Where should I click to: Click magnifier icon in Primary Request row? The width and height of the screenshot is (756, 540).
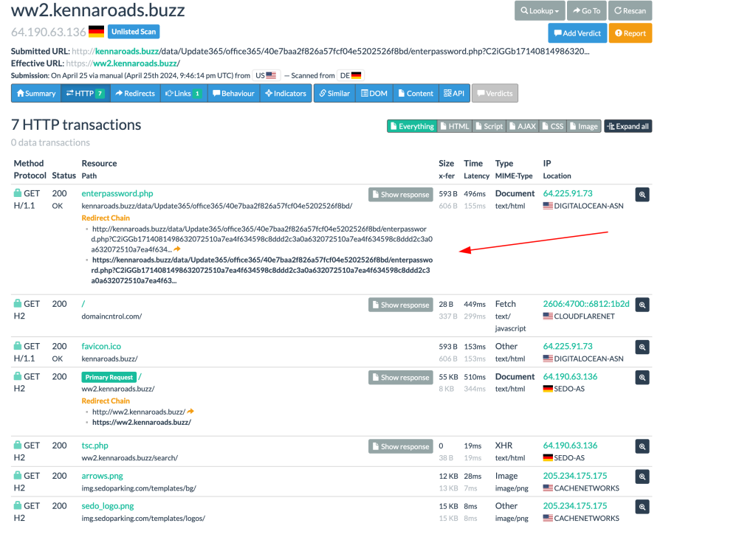pyautogui.click(x=642, y=378)
